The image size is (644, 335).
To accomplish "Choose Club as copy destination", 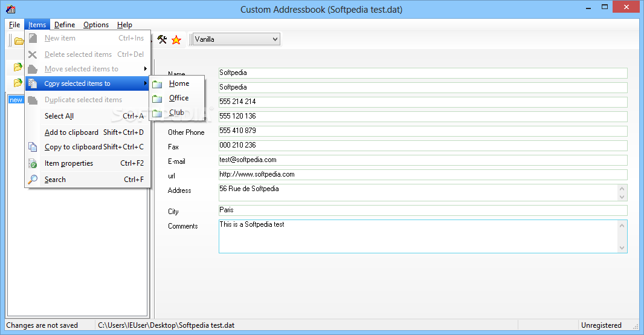I will (x=176, y=112).
